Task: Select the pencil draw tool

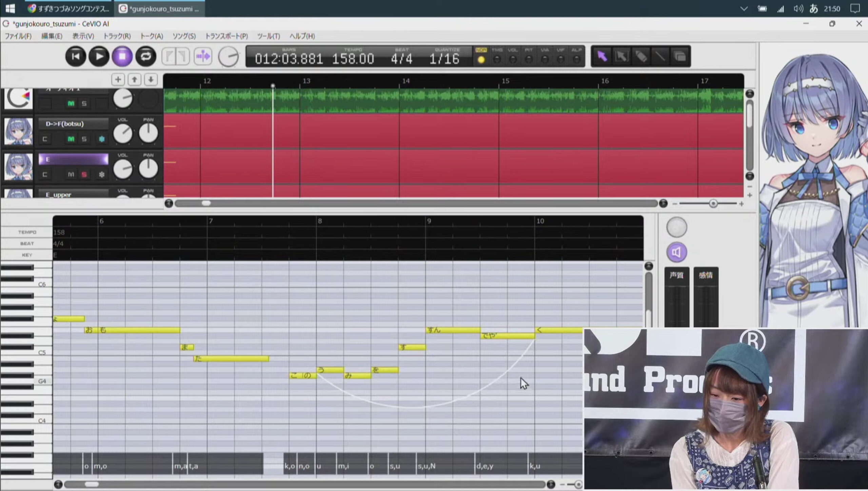Action: click(x=640, y=56)
